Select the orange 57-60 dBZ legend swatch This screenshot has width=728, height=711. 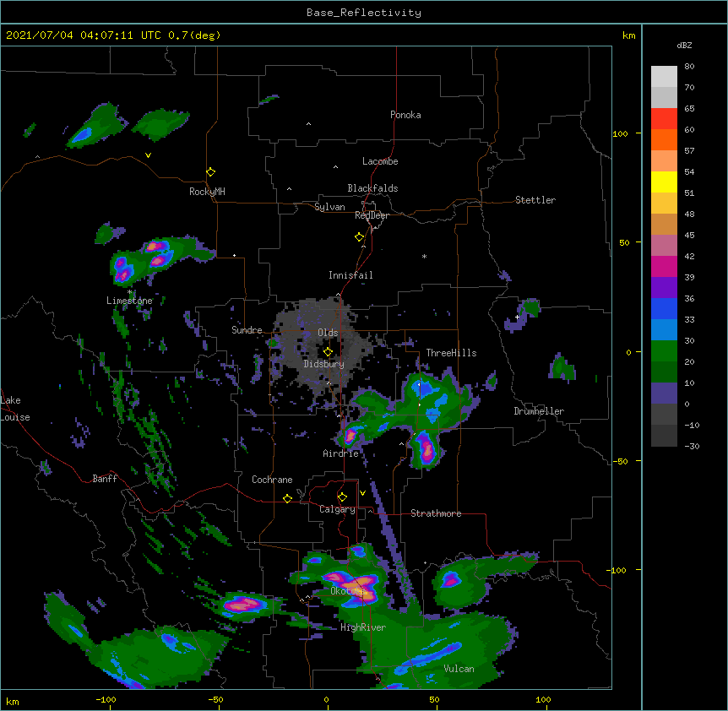click(x=664, y=139)
